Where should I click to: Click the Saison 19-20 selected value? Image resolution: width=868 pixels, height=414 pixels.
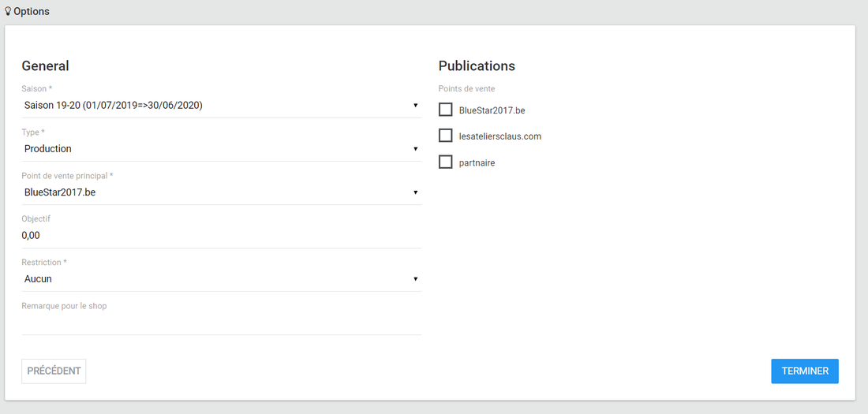click(114, 105)
